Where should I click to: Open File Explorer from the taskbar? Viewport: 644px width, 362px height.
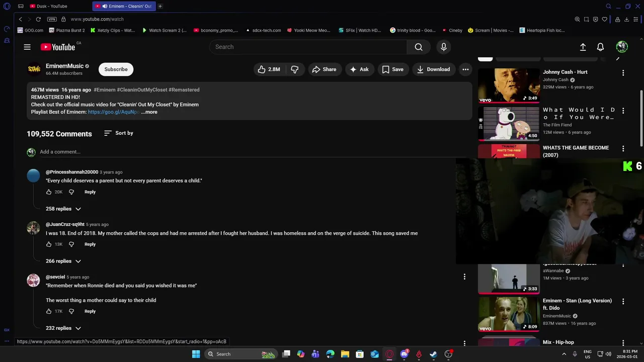point(345,354)
